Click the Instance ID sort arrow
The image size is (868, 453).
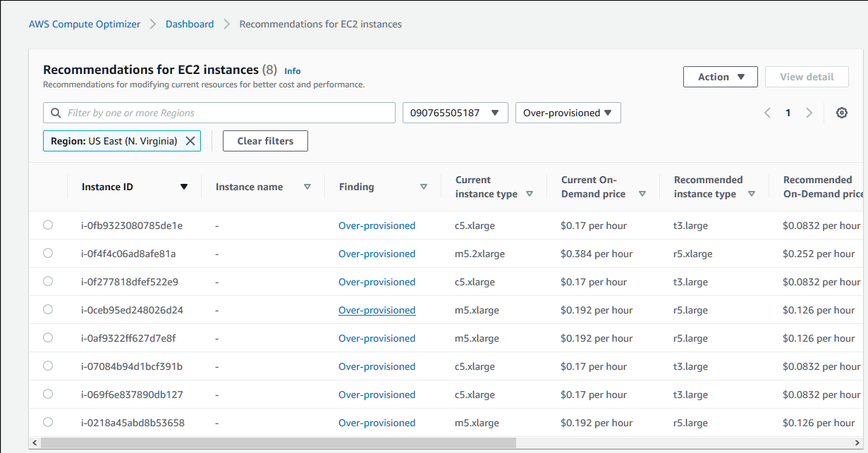pos(183,187)
